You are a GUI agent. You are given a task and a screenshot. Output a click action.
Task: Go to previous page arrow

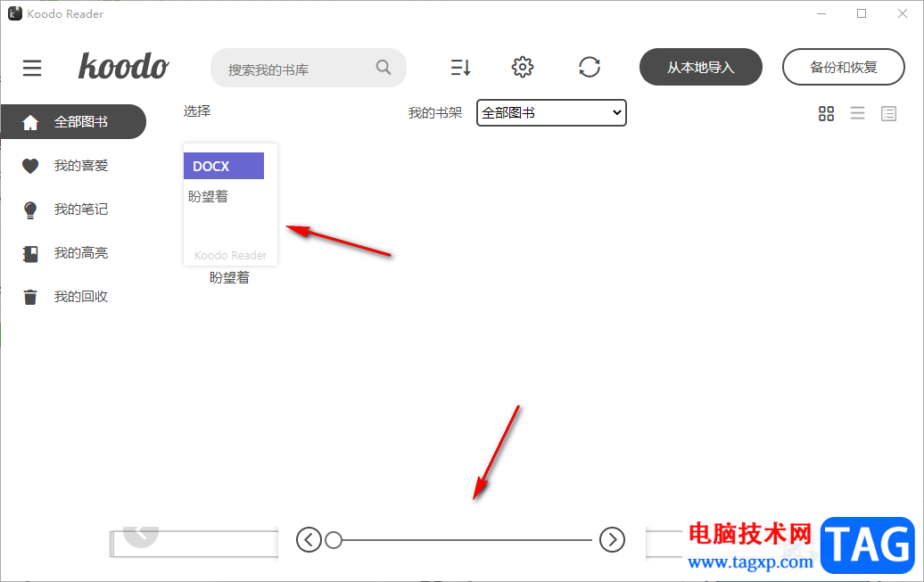point(309,539)
